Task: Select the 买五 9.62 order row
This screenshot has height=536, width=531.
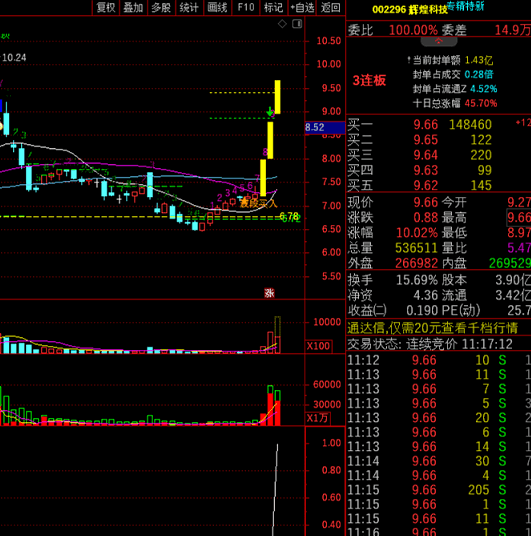Action: pos(438,185)
